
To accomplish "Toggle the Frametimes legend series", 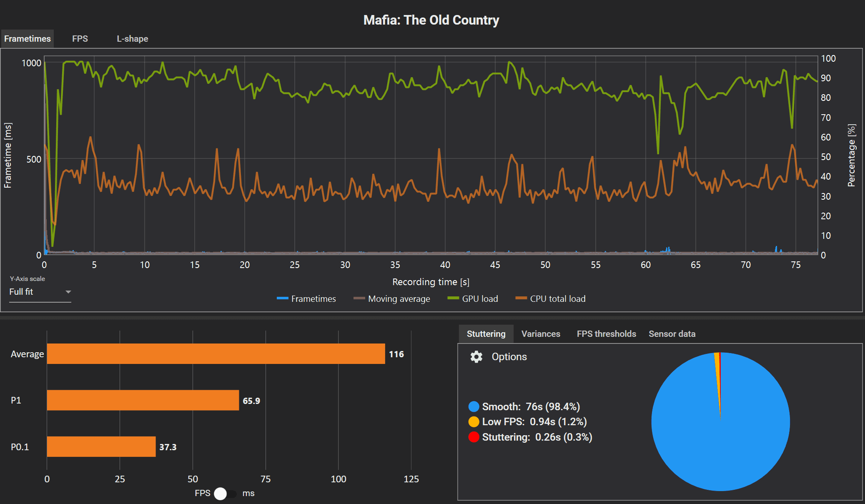I will pos(307,299).
